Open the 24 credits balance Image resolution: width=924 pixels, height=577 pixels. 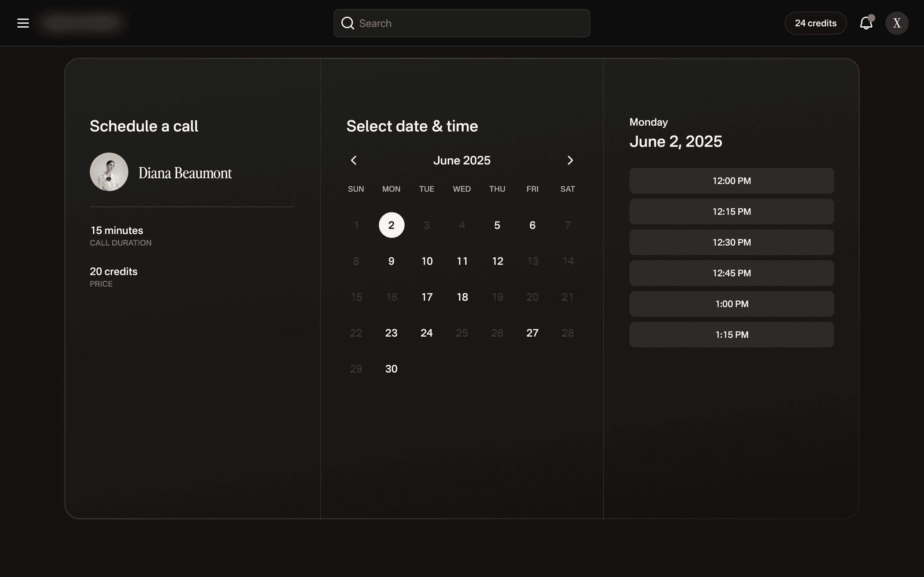(816, 23)
